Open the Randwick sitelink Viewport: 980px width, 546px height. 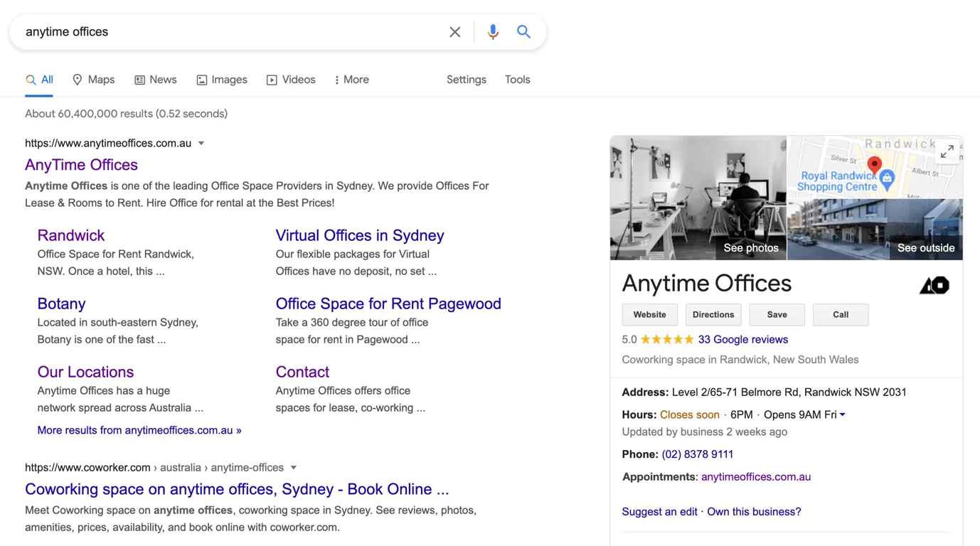click(71, 235)
